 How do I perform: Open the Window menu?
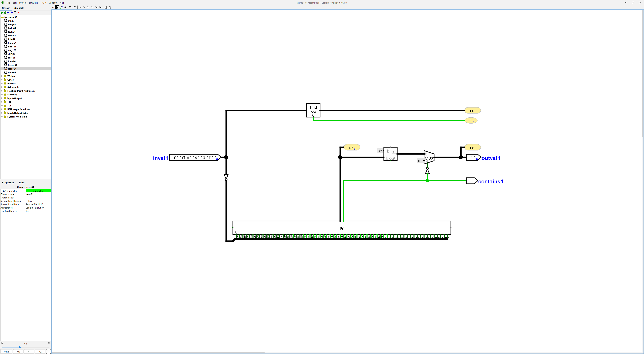tap(53, 3)
